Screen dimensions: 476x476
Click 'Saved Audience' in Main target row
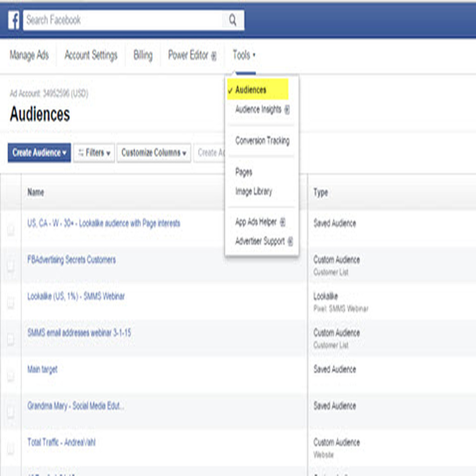(x=335, y=370)
